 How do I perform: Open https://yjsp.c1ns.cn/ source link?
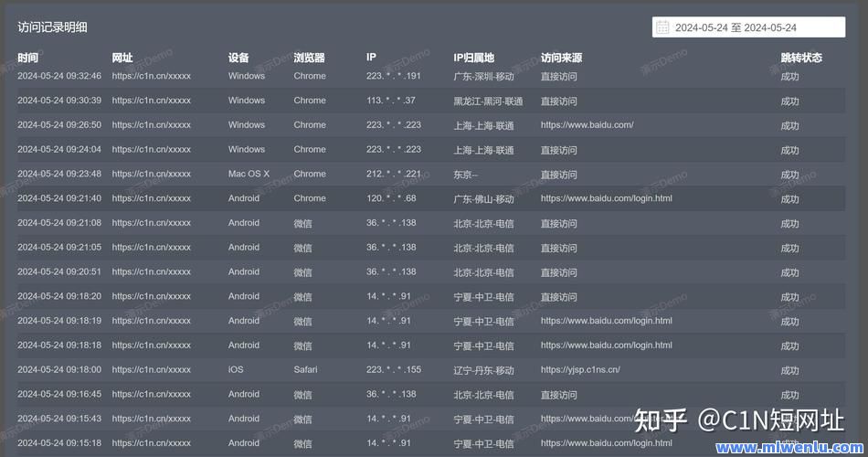580,369
